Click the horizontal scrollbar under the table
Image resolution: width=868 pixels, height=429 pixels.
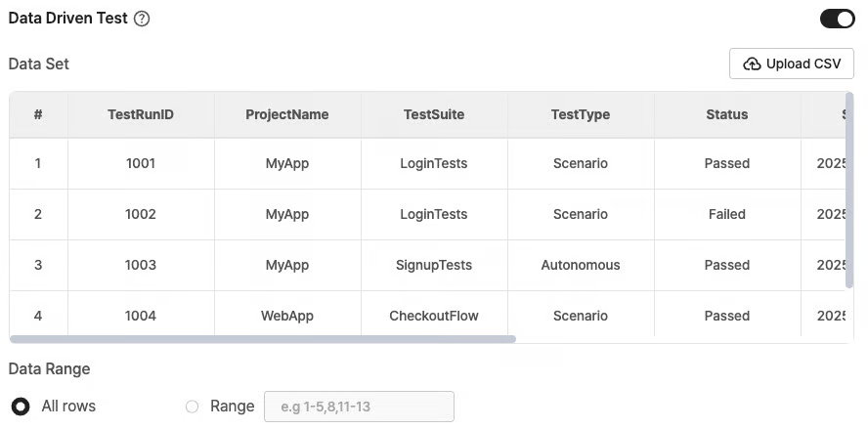click(x=263, y=339)
